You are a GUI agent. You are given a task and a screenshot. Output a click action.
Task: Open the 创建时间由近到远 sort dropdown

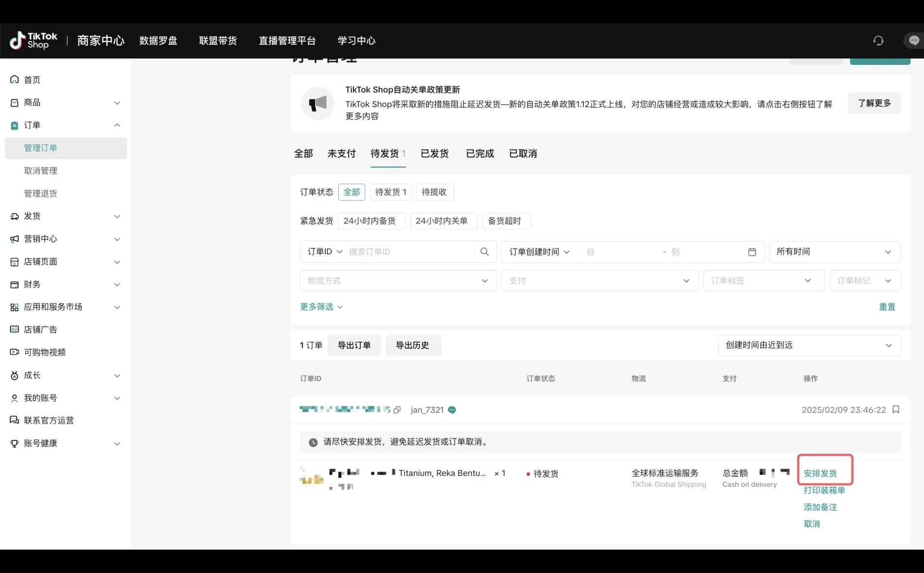click(809, 345)
